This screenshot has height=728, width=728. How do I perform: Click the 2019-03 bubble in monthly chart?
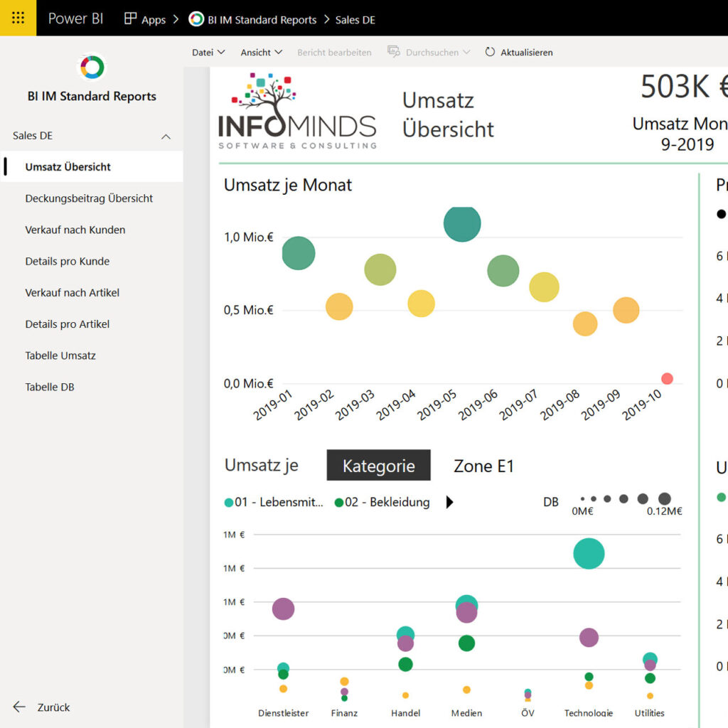click(x=380, y=269)
